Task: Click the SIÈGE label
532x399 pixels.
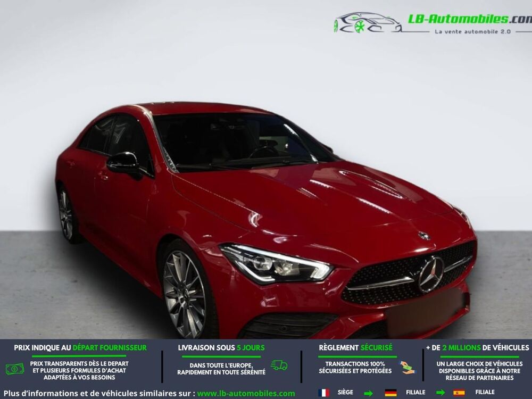Action: coord(345,392)
